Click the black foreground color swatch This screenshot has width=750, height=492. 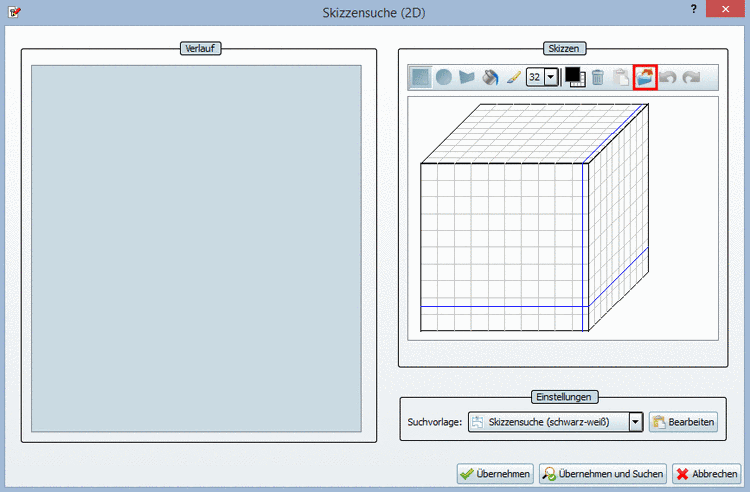pyautogui.click(x=572, y=75)
